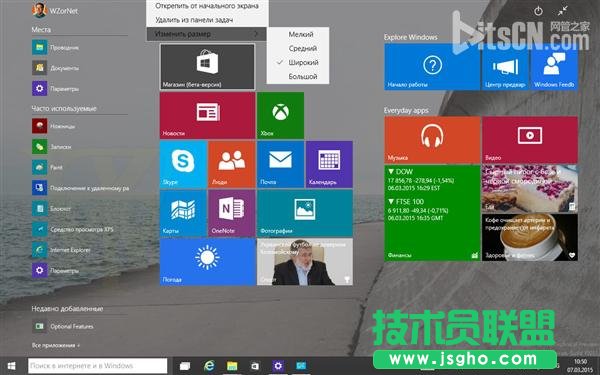Open the Windows Feedback tile
The width and height of the screenshot is (600, 375).
coord(554,67)
